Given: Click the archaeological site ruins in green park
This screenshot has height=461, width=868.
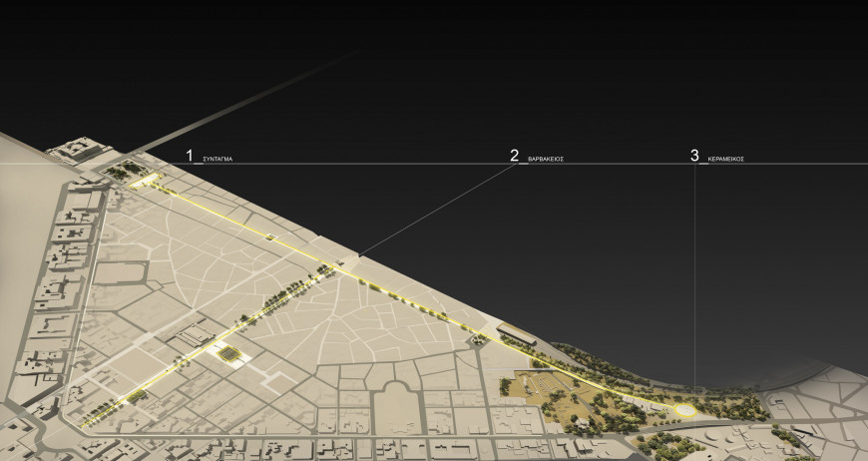Looking at the screenshot, I should coord(544,385).
